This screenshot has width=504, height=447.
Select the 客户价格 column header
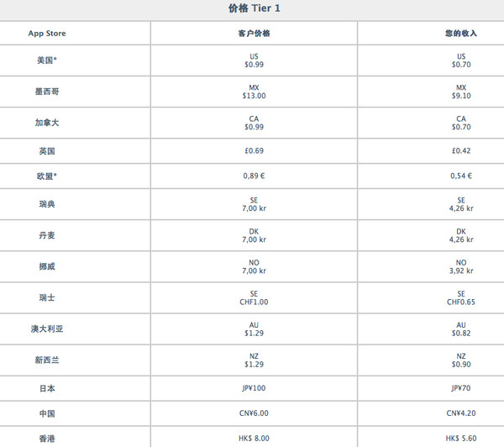click(254, 34)
